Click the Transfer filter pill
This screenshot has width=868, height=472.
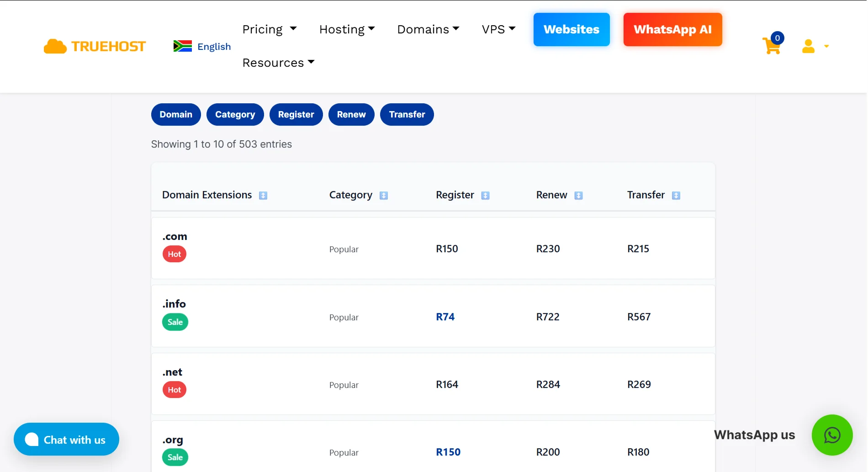click(407, 115)
